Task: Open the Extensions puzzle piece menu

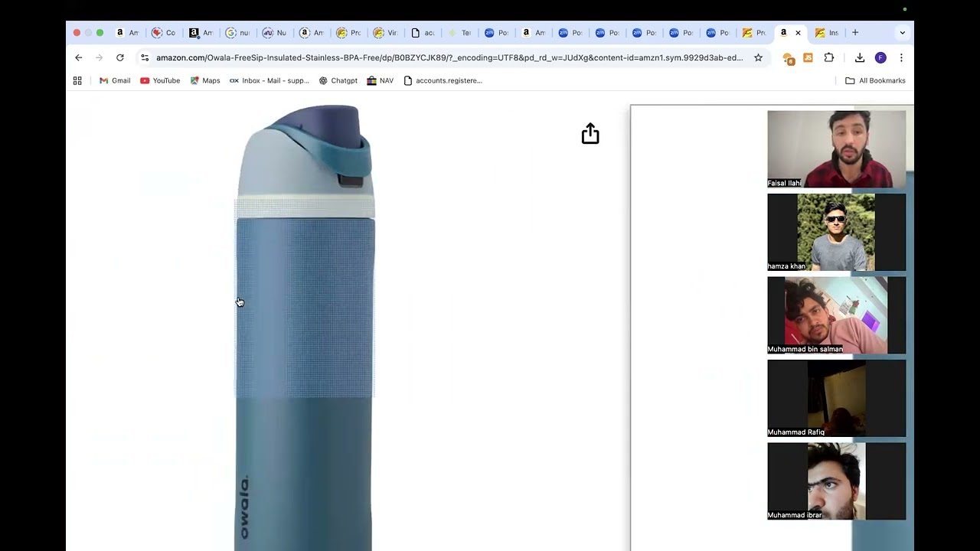Action: [829, 57]
